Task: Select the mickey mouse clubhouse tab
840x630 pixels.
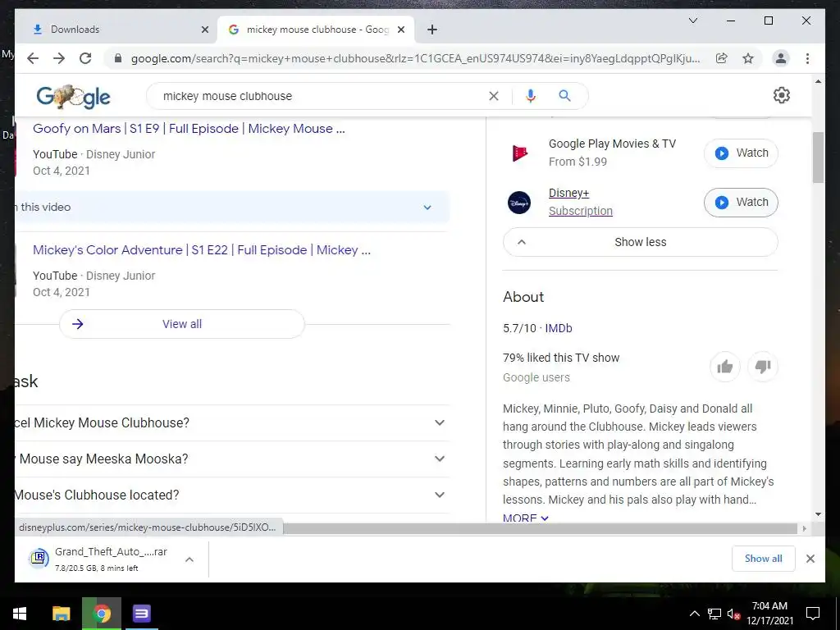Action: tap(316, 30)
